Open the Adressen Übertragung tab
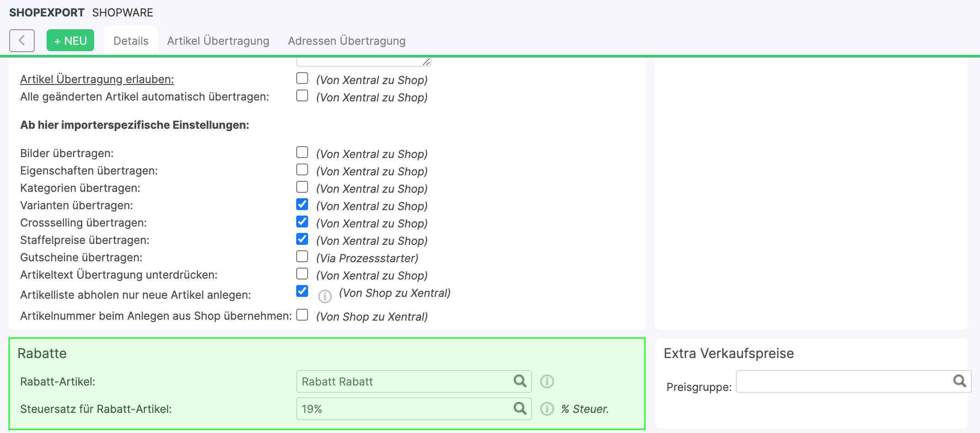 [x=346, y=41]
